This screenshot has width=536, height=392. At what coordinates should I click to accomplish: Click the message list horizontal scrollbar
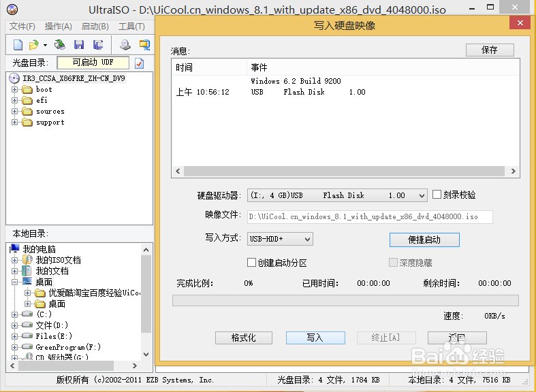pyautogui.click(x=344, y=171)
